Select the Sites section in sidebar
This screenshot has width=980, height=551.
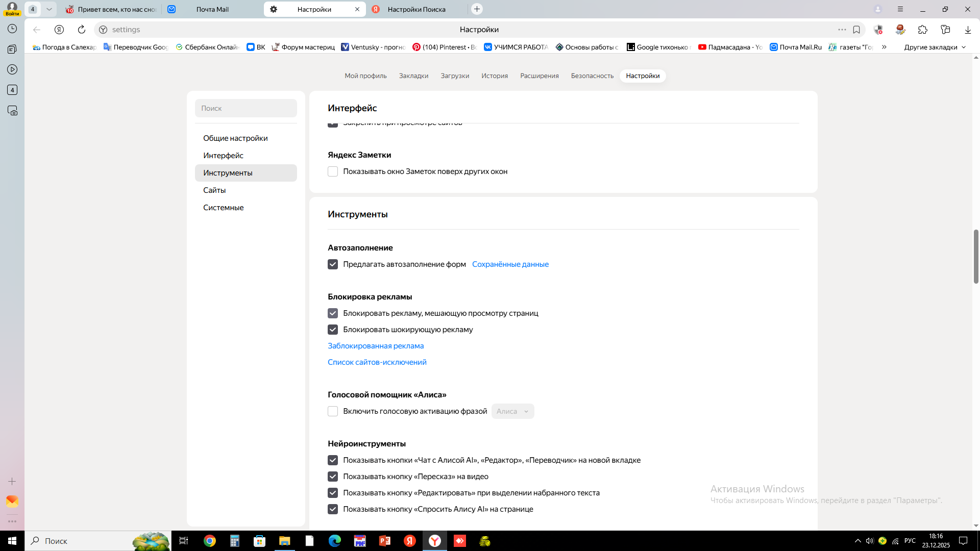point(214,190)
